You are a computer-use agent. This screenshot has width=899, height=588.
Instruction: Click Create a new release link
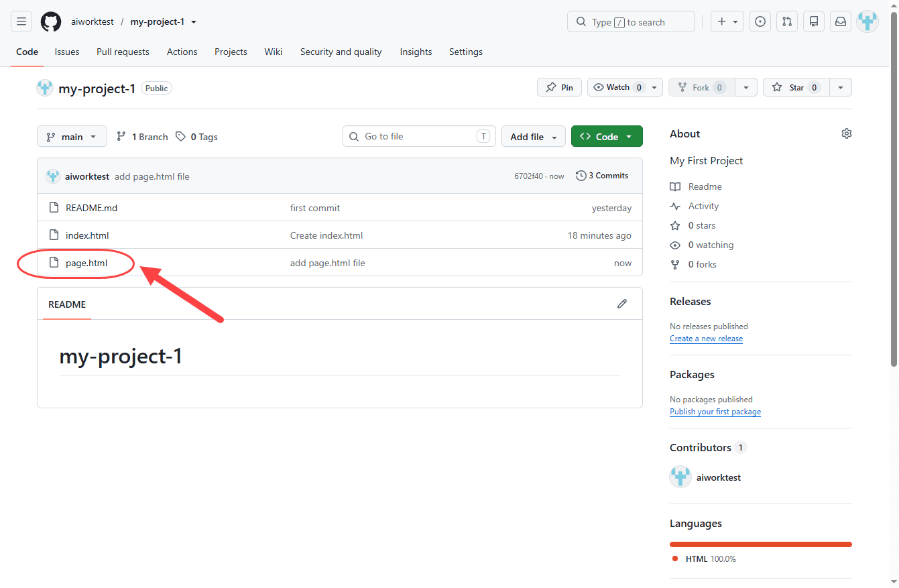(x=706, y=339)
